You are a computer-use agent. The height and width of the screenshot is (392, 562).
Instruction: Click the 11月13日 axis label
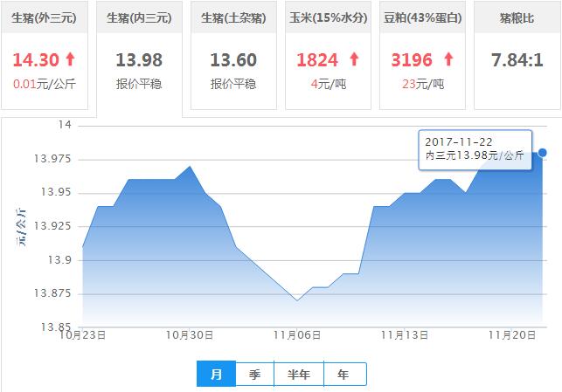[x=405, y=335]
